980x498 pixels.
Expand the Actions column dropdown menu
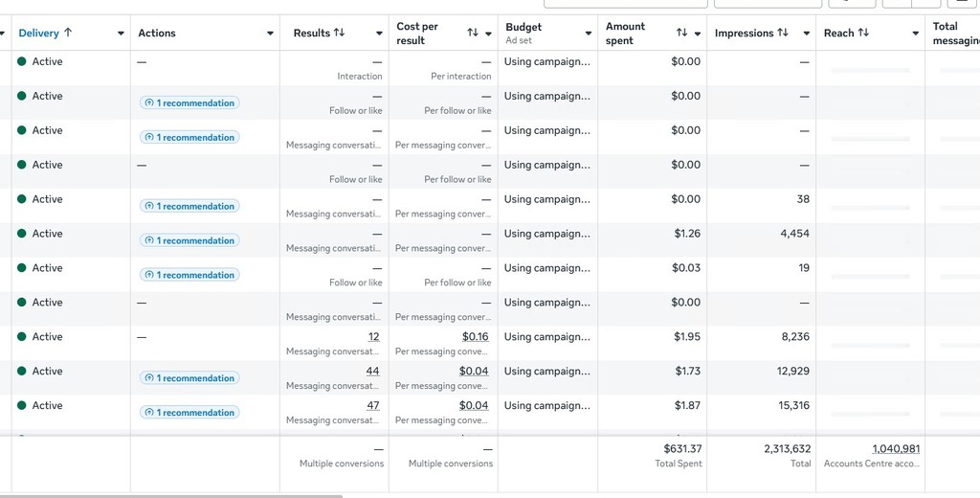click(x=270, y=34)
